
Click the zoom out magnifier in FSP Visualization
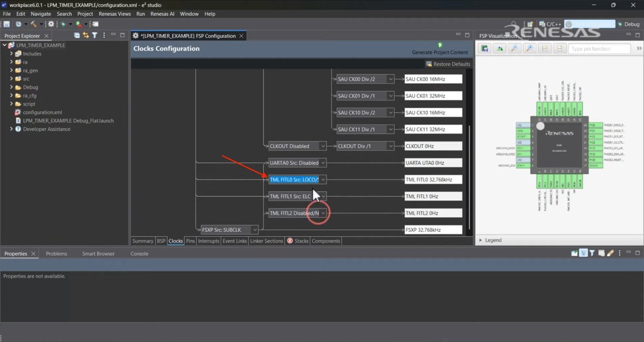[x=515, y=49]
